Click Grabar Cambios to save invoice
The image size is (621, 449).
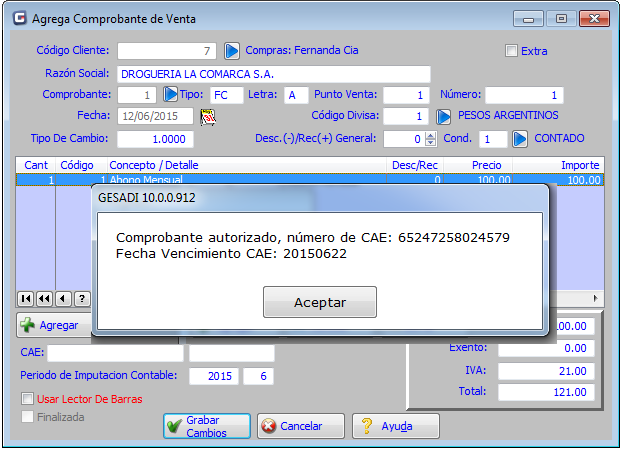[207, 426]
